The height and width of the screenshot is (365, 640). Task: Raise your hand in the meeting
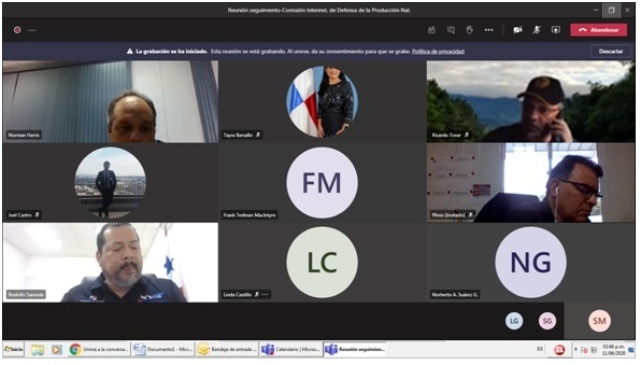coord(469,30)
